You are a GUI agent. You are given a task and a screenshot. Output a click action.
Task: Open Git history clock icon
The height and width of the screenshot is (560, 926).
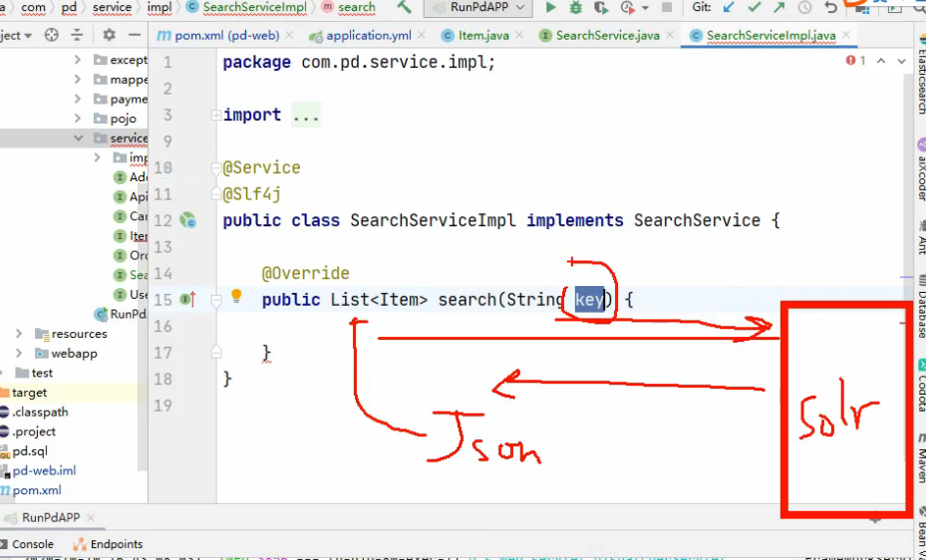click(x=805, y=8)
